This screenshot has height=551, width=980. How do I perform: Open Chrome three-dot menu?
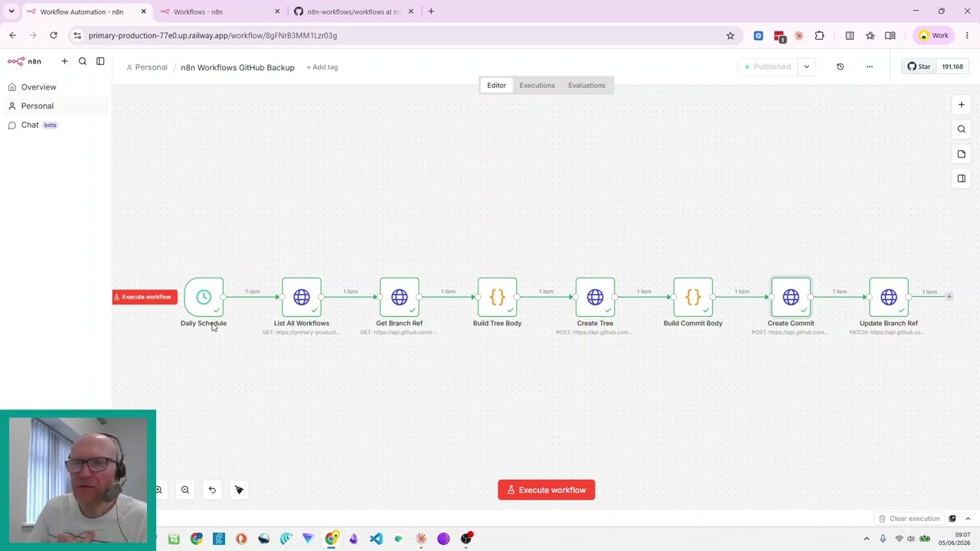pos(967,35)
